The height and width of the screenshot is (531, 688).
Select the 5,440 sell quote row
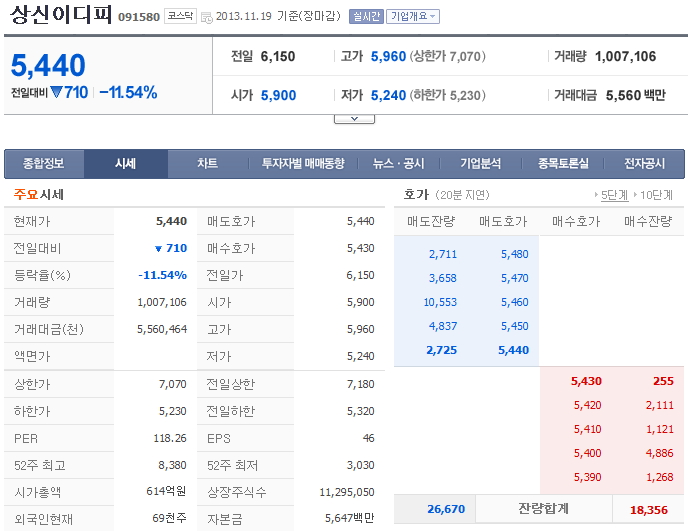[x=513, y=351]
